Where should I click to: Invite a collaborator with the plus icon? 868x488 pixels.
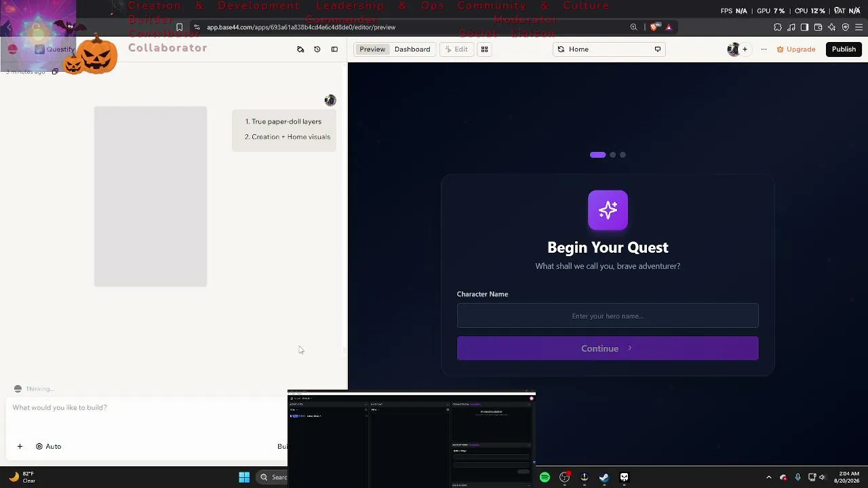(x=745, y=49)
